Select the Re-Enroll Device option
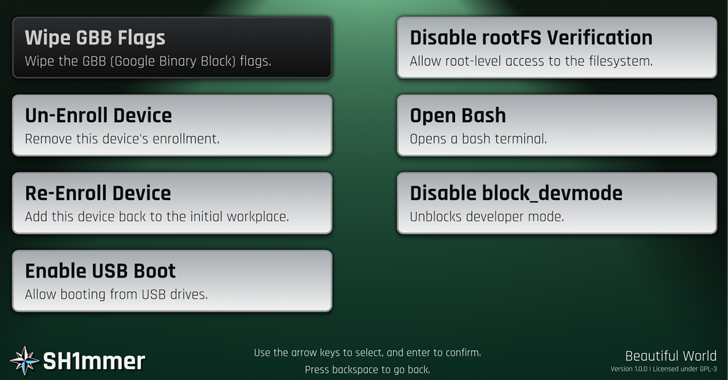This screenshot has width=728, height=380. pyautogui.click(x=172, y=203)
